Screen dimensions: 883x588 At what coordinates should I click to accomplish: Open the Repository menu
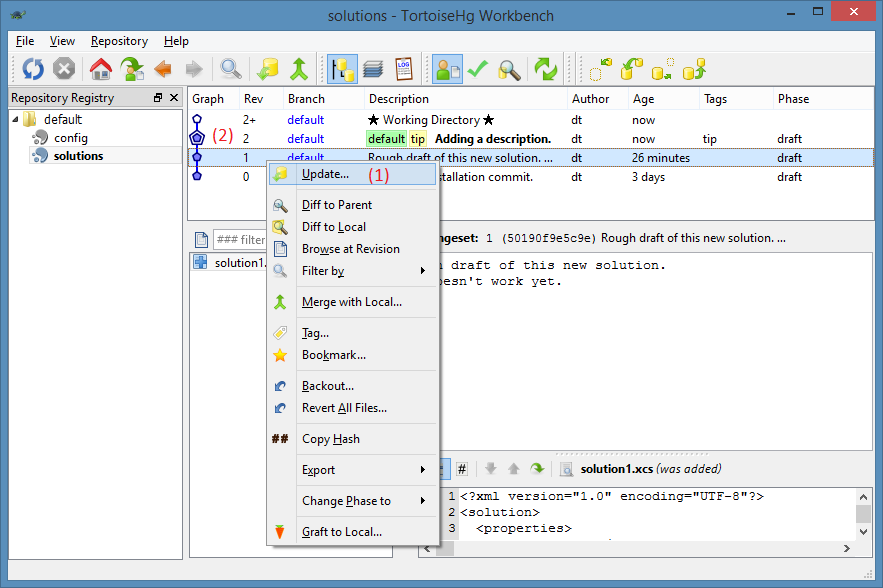point(119,41)
